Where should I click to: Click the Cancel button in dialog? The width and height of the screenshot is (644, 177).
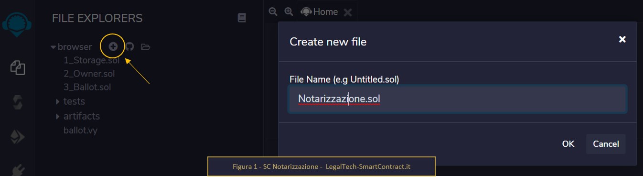606,144
